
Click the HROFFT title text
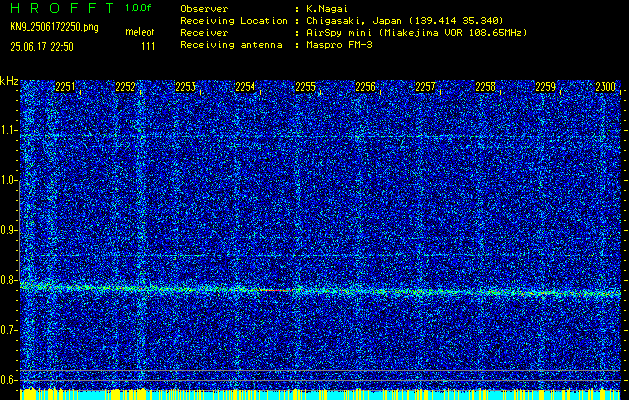click(x=63, y=8)
